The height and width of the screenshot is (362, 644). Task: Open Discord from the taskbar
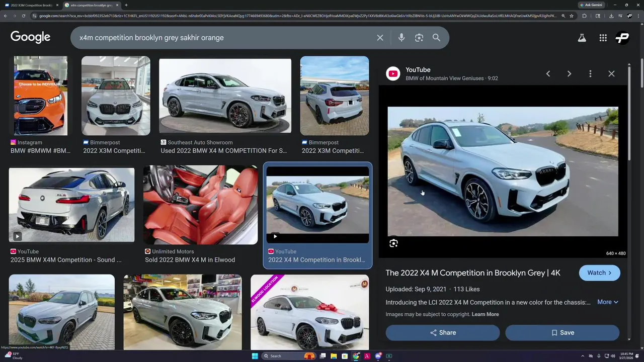[378, 356]
